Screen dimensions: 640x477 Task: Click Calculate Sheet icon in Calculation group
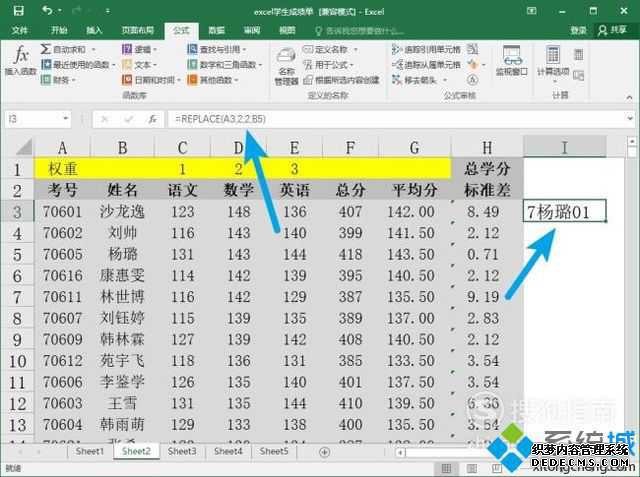[x=578, y=75]
